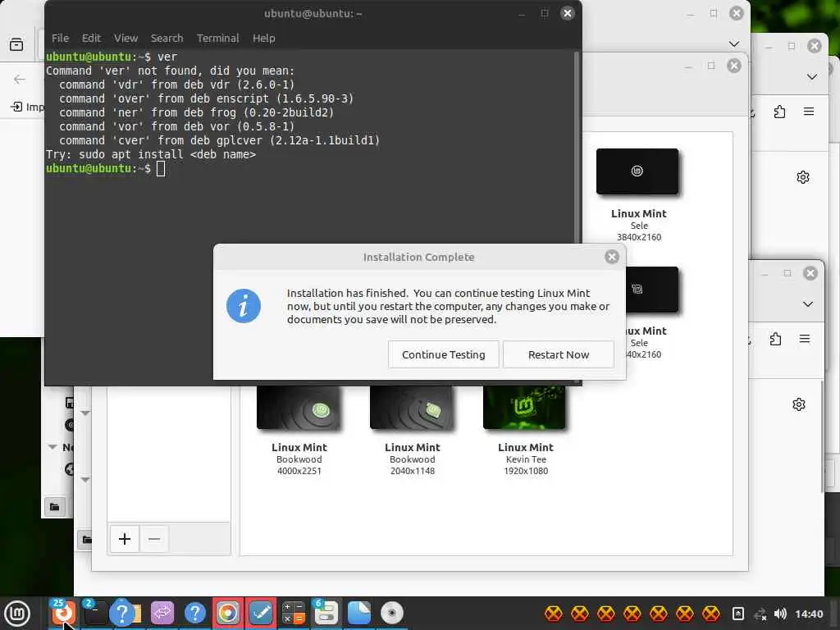Select the Bookwood 4000x2251 wallpaper
This screenshot has width=840, height=630.
point(299,407)
